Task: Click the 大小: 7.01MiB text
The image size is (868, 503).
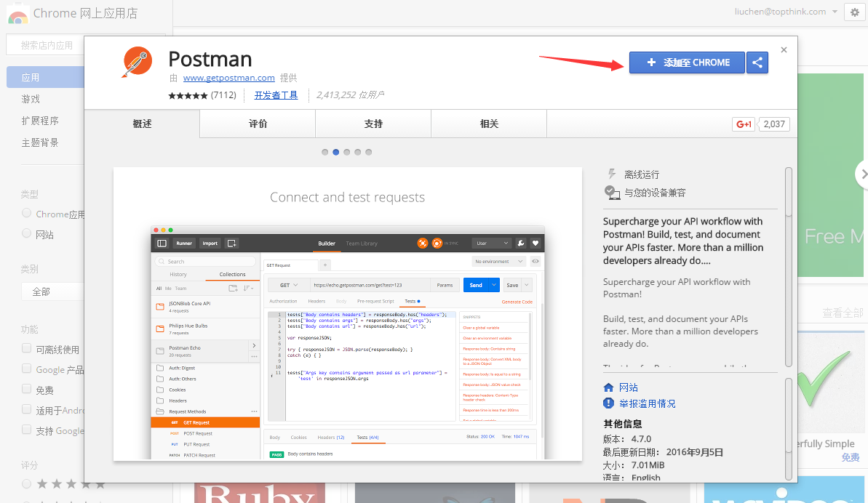Action: [x=634, y=465]
